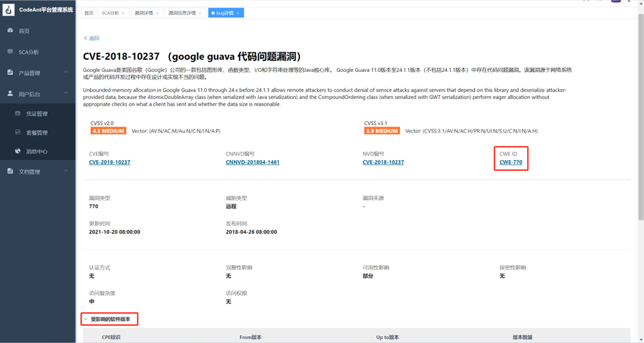This screenshot has height=343, width=644.
Task: Click the 4.3 MEDIUM CVSS v2.0 badge
Action: pos(108,131)
